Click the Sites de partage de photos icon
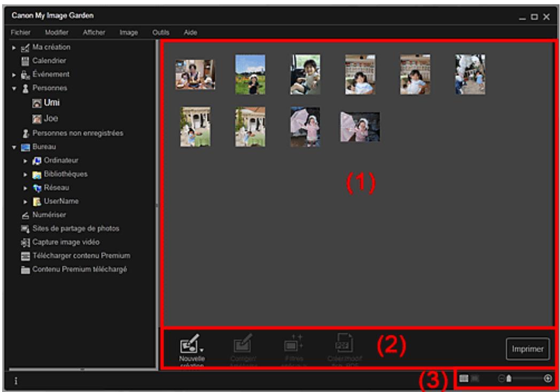The image size is (560, 392). pos(24,229)
